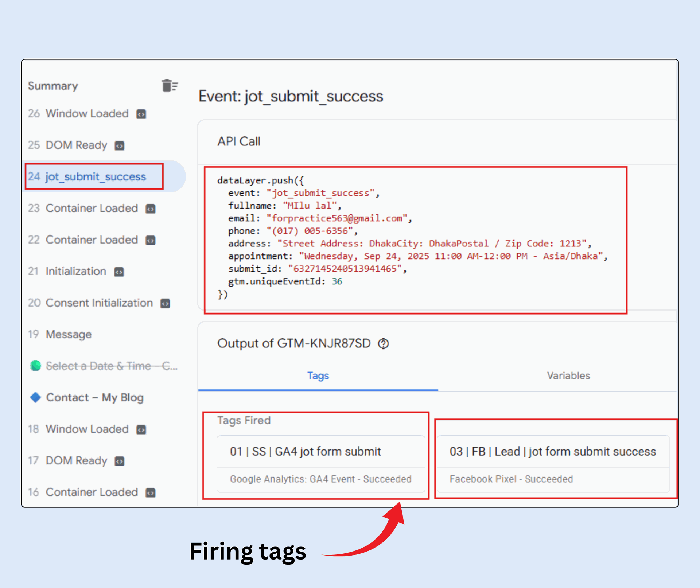This screenshot has height=588, width=700.
Task: Click the blue diamond Contact page icon
Action: pyautogui.click(x=35, y=397)
